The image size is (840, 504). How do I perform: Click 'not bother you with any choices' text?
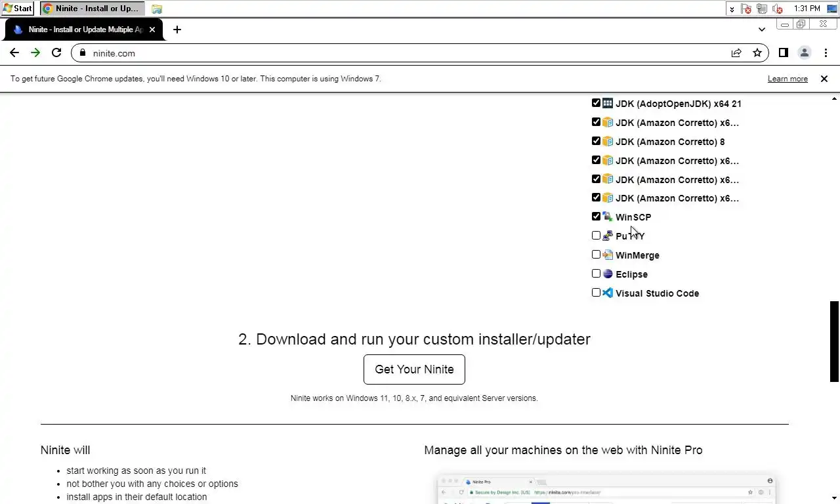(152, 484)
